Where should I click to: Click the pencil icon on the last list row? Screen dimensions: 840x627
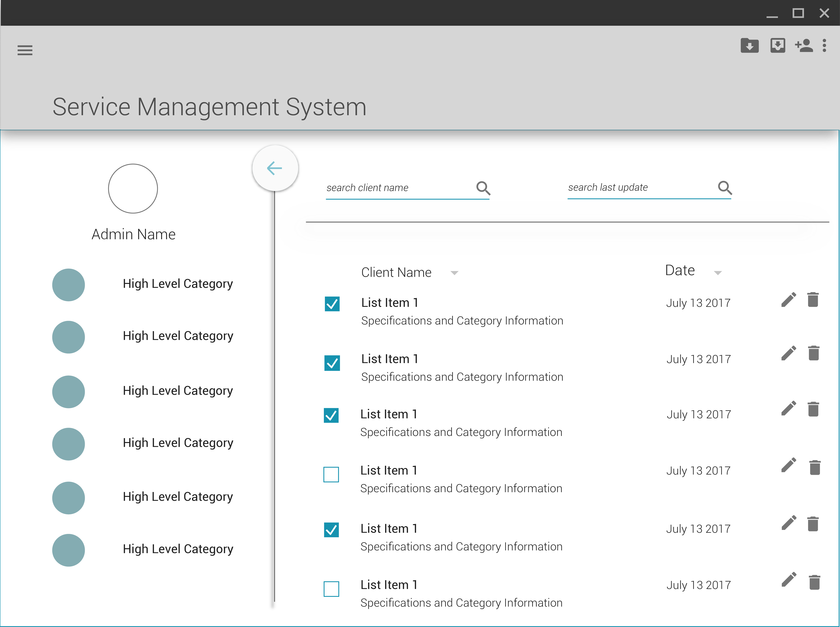[x=789, y=580]
